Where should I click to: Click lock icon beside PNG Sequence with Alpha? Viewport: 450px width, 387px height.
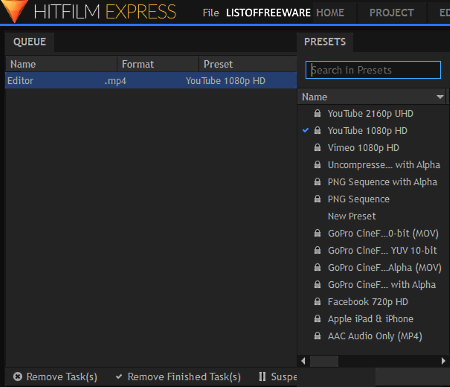click(x=317, y=182)
